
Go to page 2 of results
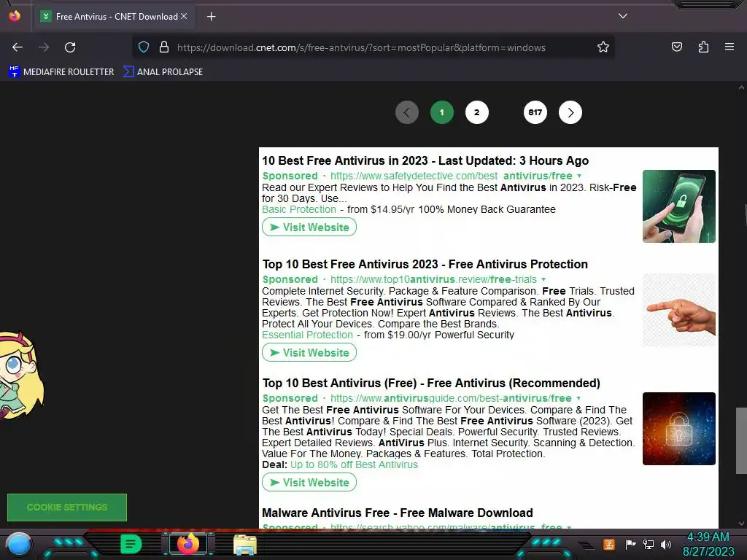477,113
